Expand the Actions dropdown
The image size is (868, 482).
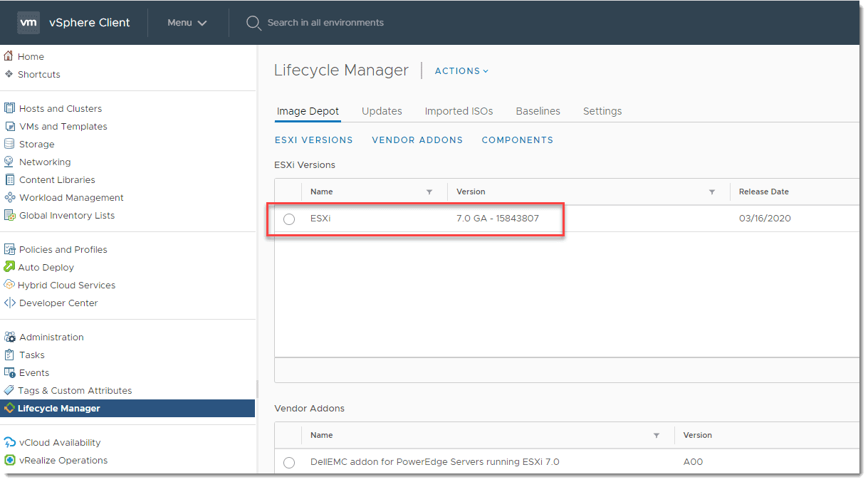click(x=461, y=71)
